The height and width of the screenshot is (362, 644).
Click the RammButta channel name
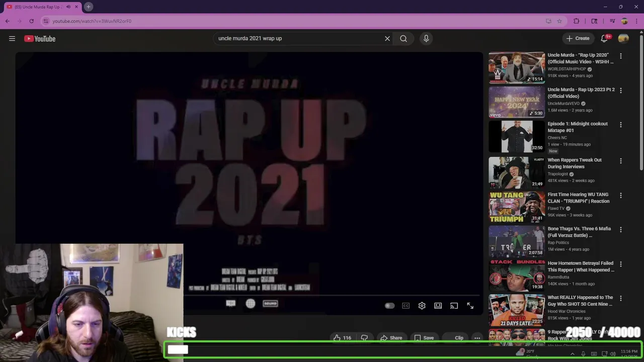(x=558, y=277)
